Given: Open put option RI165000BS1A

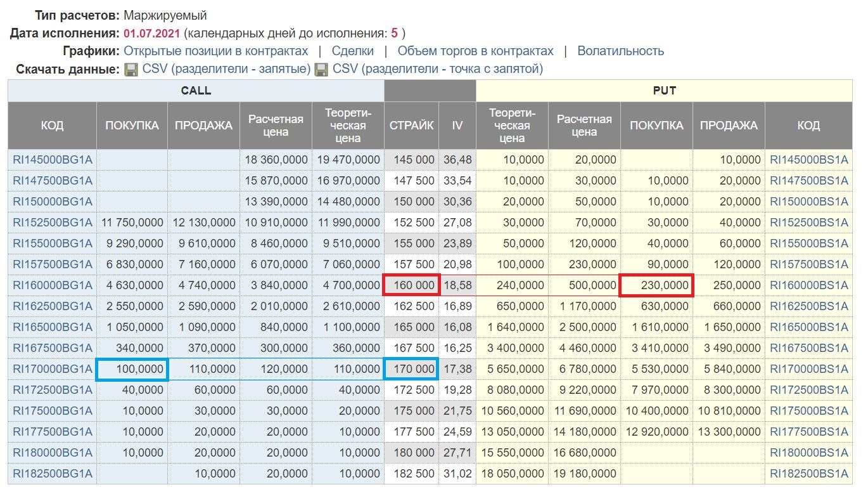Looking at the screenshot, I should tap(808, 327).
